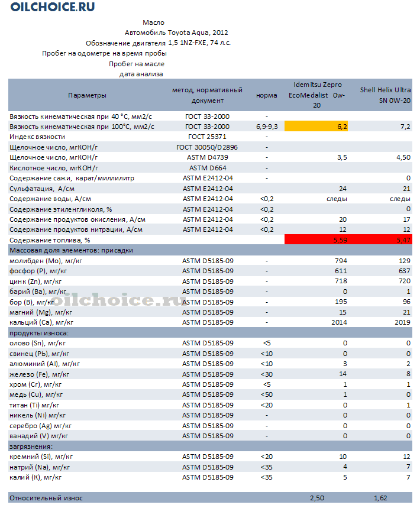Click iron value 14
Viewport: 420px width, 508px height.
[343, 374]
